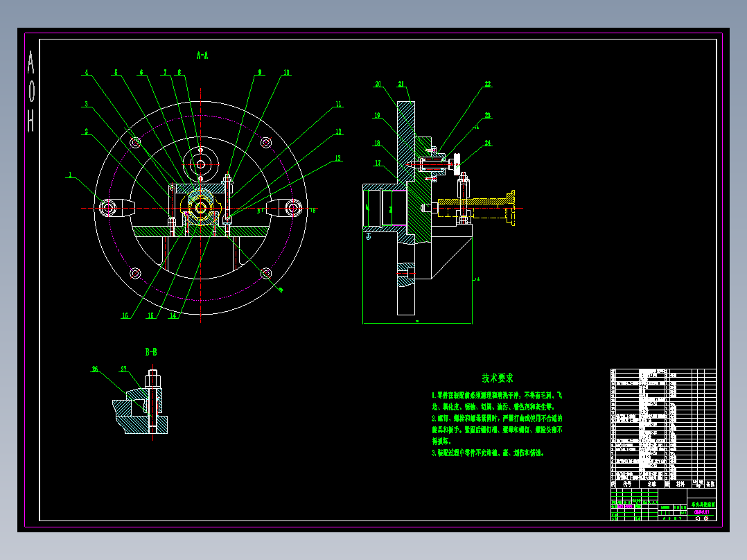Screen dimensions: 747x560
Task: Click the 材料 column header in parts list
Action: pos(680,484)
